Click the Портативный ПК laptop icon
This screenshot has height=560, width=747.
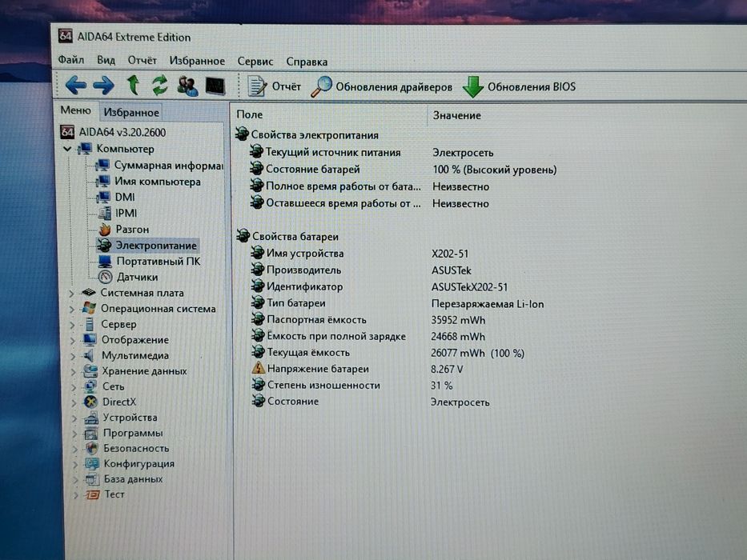[x=105, y=261]
